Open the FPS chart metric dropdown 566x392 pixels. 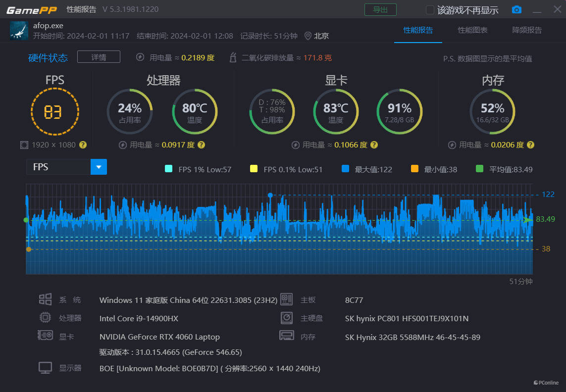[x=58, y=167]
